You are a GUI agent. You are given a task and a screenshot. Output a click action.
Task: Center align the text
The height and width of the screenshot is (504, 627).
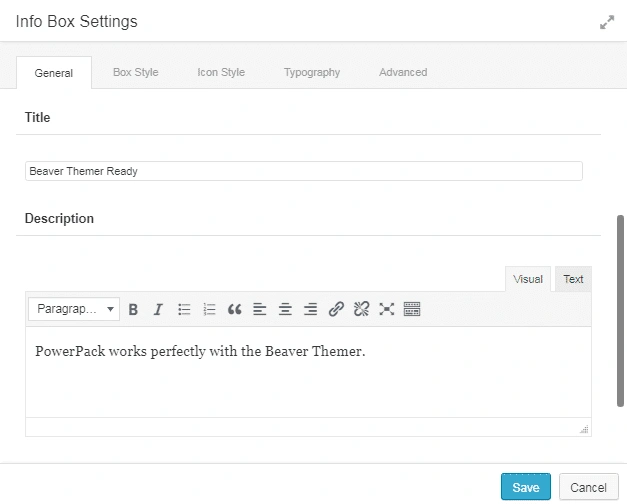pyautogui.click(x=285, y=310)
